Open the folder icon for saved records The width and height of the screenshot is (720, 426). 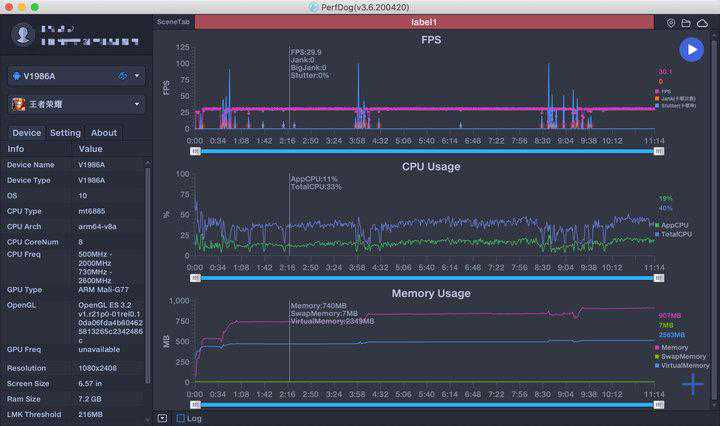coord(686,22)
